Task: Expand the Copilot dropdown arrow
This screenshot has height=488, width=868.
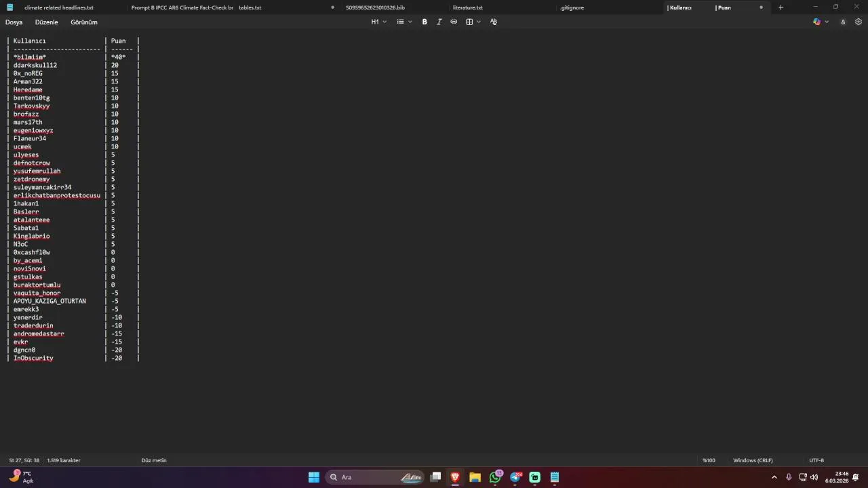Action: (827, 22)
